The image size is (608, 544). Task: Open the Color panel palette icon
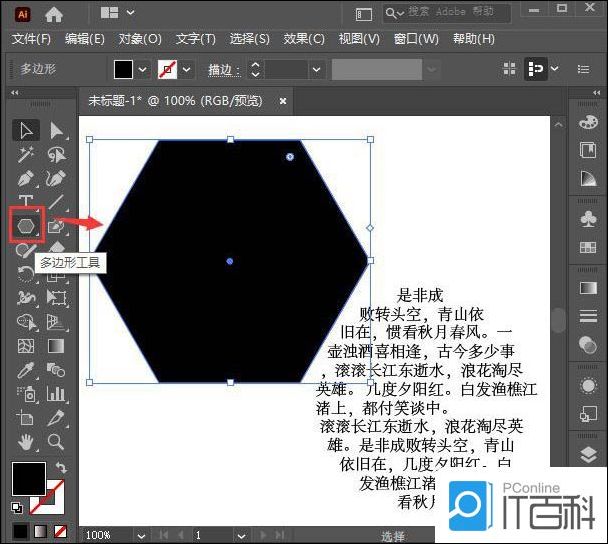tap(588, 123)
